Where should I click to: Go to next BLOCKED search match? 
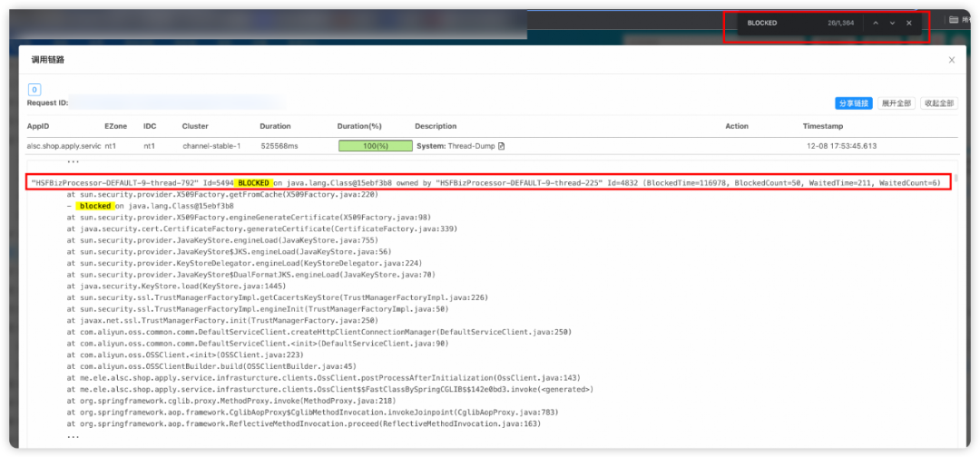tap(892, 23)
